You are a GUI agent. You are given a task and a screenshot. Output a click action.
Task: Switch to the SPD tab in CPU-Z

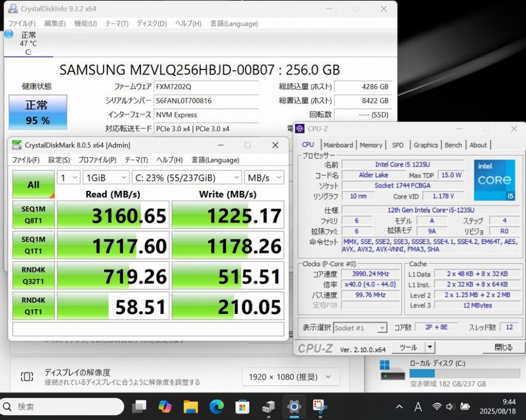click(398, 145)
